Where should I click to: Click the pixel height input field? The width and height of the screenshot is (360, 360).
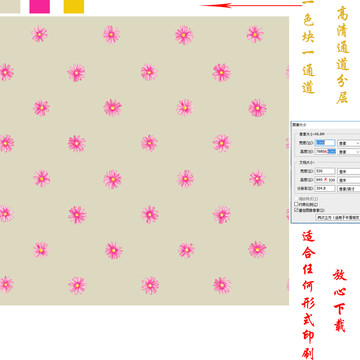(325, 151)
